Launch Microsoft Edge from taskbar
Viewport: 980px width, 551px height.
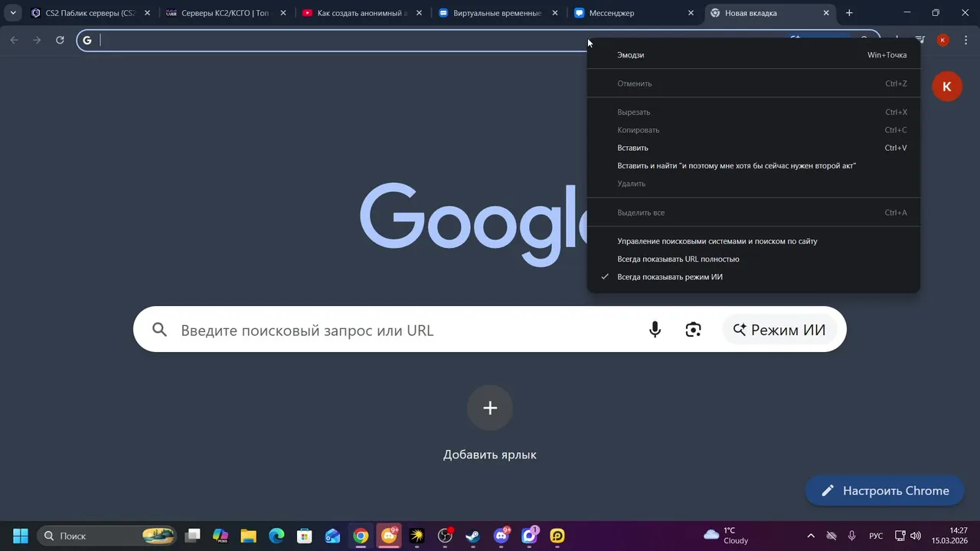(x=276, y=536)
